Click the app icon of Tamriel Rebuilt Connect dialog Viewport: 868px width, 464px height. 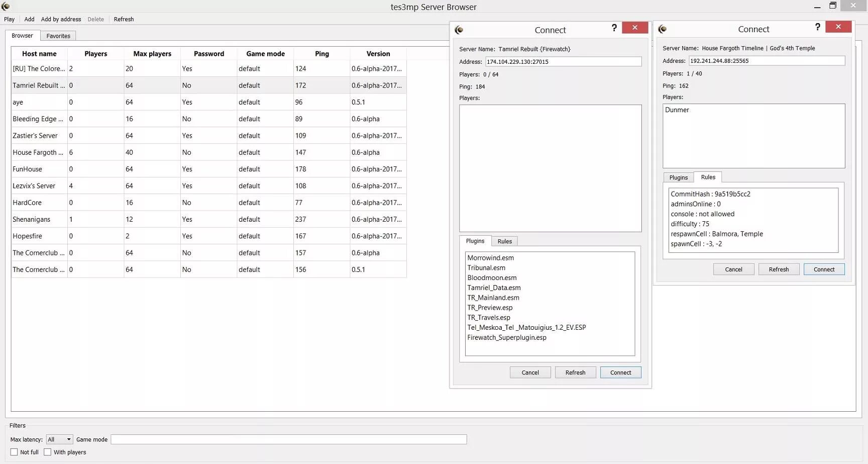[x=459, y=30]
